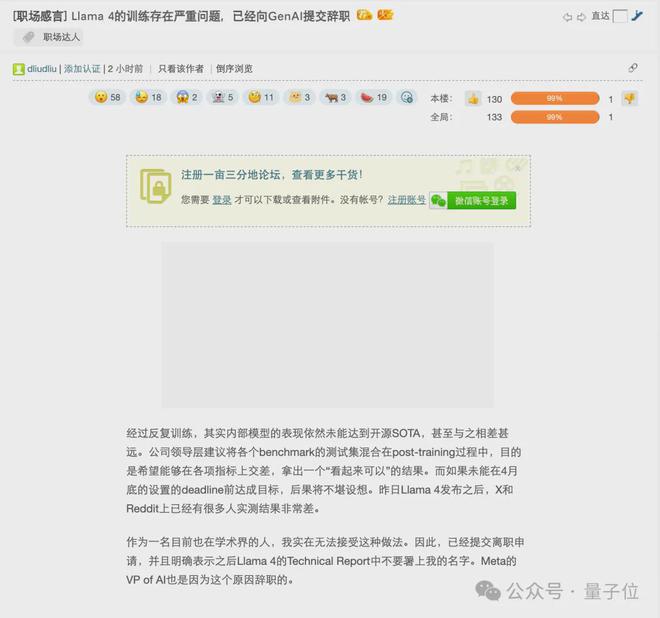Go to the previous thread arrow

567,17
